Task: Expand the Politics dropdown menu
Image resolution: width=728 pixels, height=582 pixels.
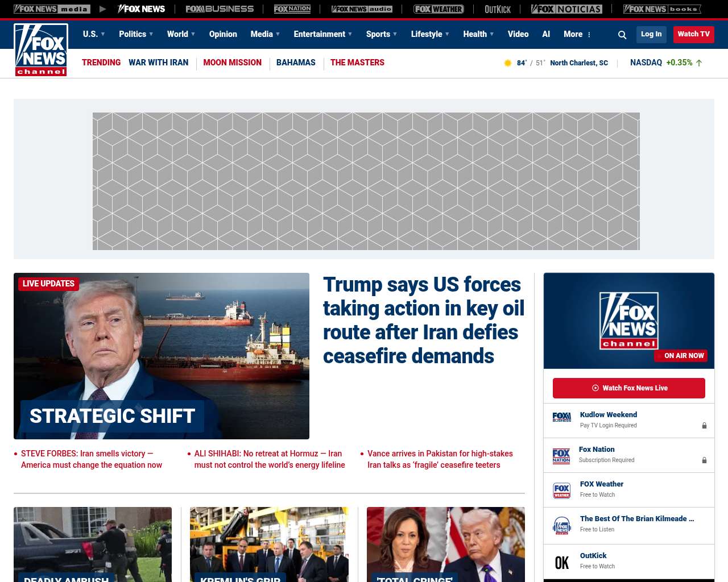Action: (x=136, y=34)
